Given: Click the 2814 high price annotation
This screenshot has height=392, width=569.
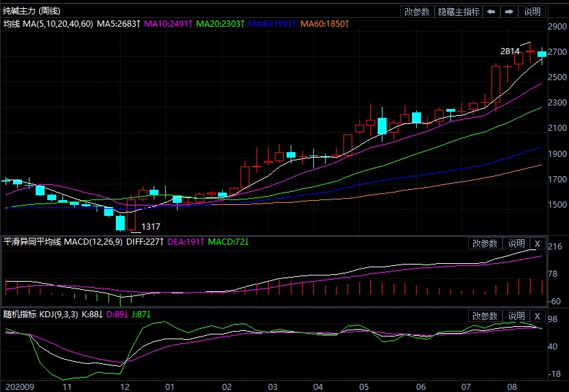Looking at the screenshot, I should [x=510, y=51].
